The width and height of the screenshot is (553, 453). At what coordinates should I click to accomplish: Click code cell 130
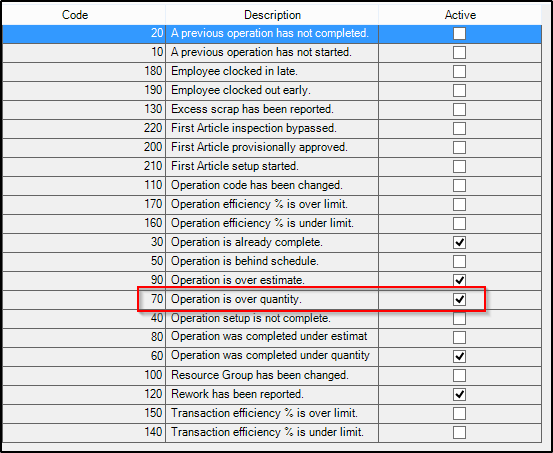pyautogui.click(x=84, y=110)
